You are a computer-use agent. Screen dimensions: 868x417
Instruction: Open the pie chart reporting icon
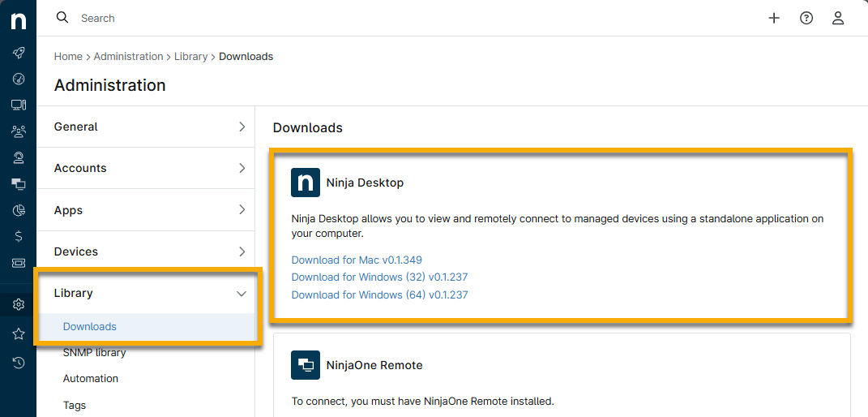pyautogui.click(x=18, y=210)
